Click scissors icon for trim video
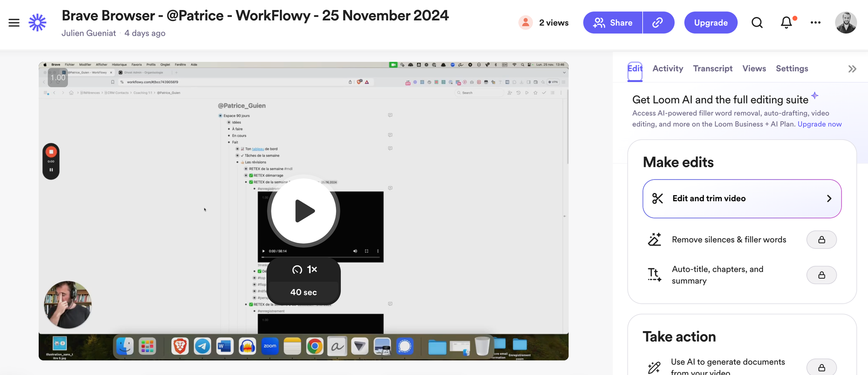868x375 pixels. click(x=658, y=199)
